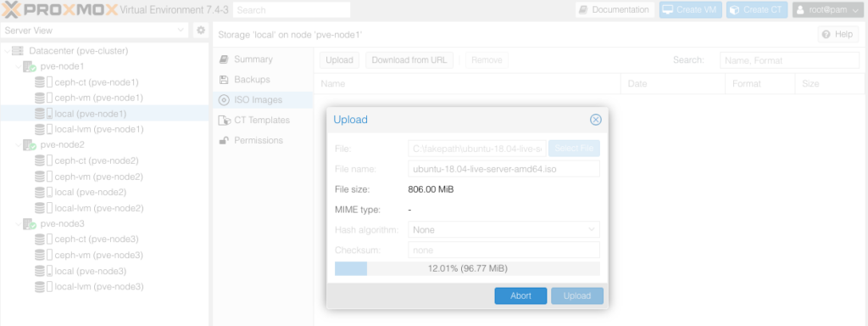Open the root@pam user menu arrow

855,10
